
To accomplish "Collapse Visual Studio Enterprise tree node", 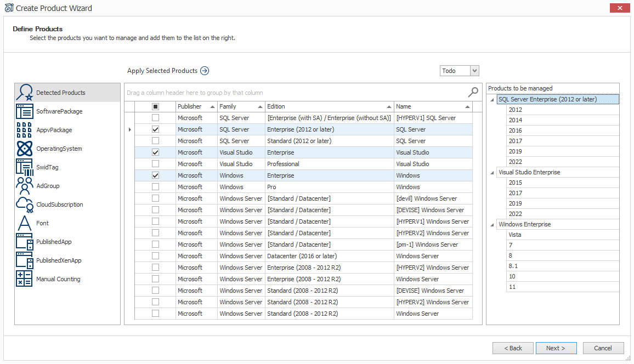I will (492, 173).
